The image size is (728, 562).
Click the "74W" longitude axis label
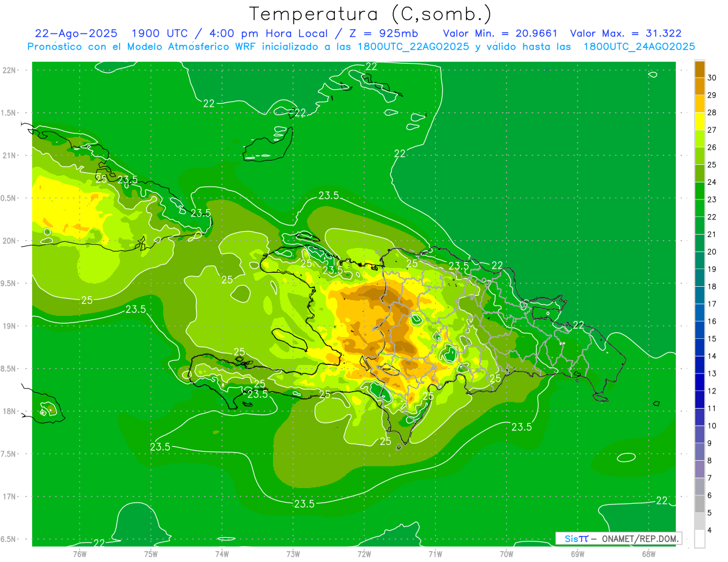click(x=221, y=554)
